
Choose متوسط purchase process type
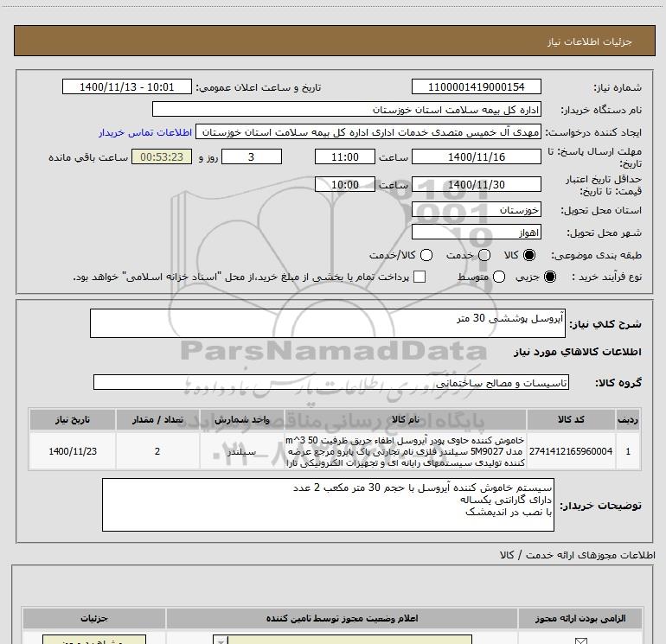coord(499,277)
